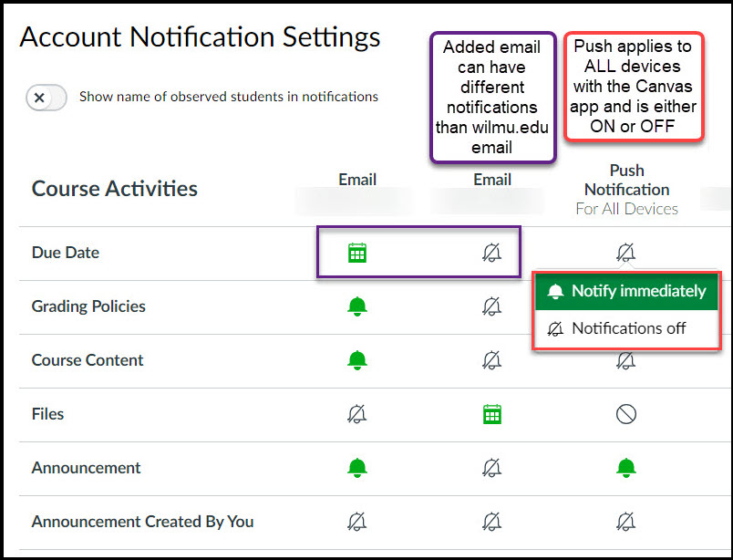Click the Notify immediately bell for Course Content

pyautogui.click(x=357, y=360)
